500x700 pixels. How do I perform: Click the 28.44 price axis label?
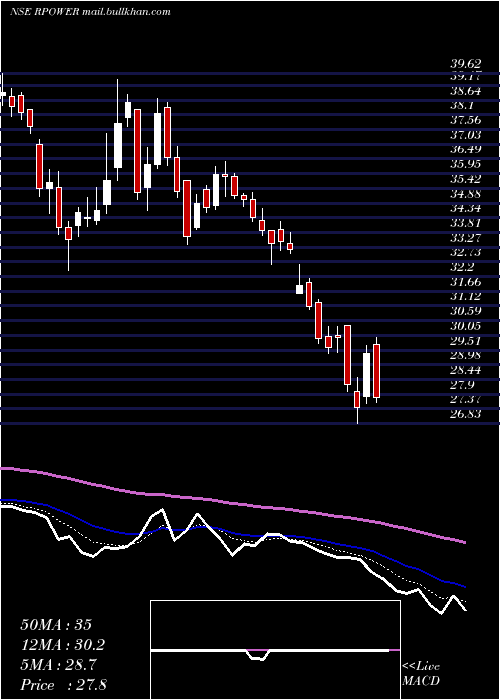[x=465, y=370]
